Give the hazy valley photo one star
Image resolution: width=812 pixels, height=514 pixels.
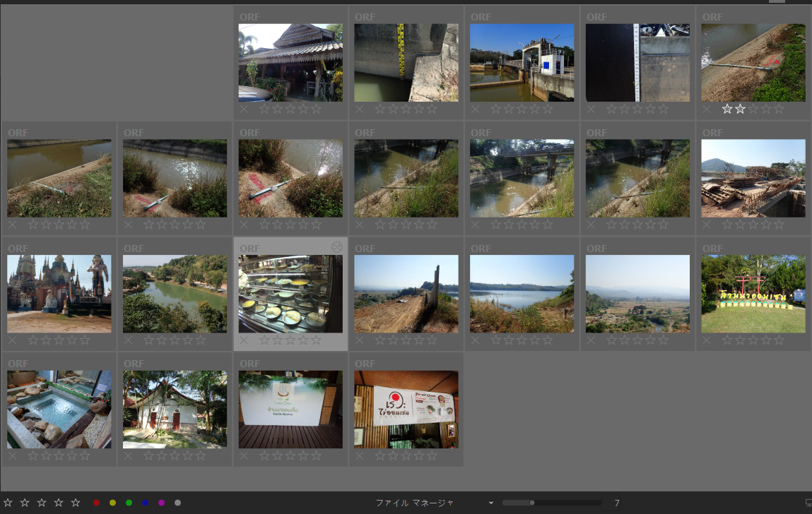tap(611, 340)
